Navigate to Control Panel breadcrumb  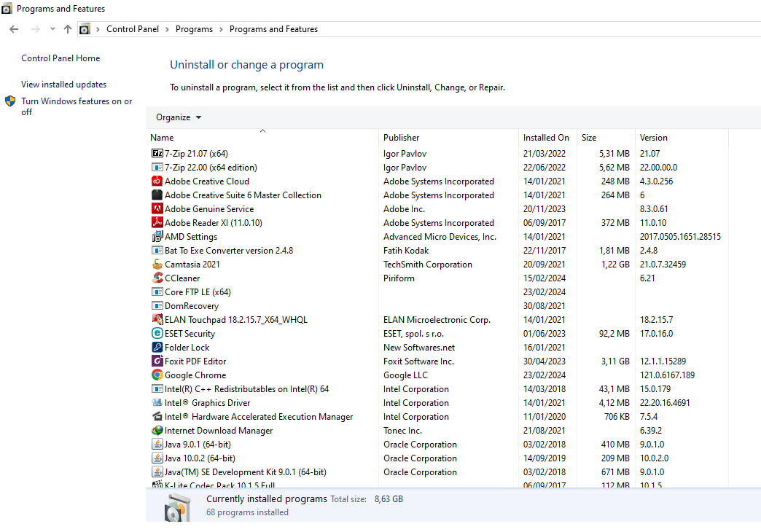pos(133,29)
